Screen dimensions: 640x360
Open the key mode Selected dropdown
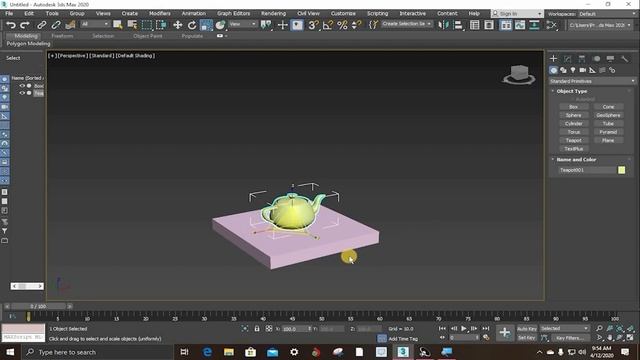(x=565, y=329)
